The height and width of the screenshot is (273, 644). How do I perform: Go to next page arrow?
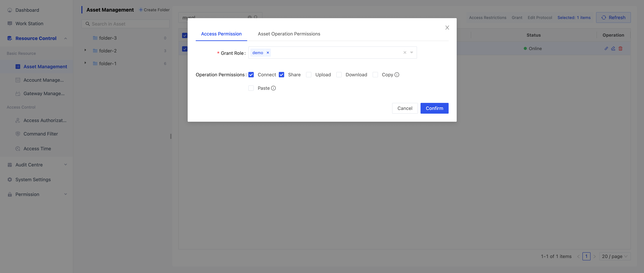click(595, 257)
